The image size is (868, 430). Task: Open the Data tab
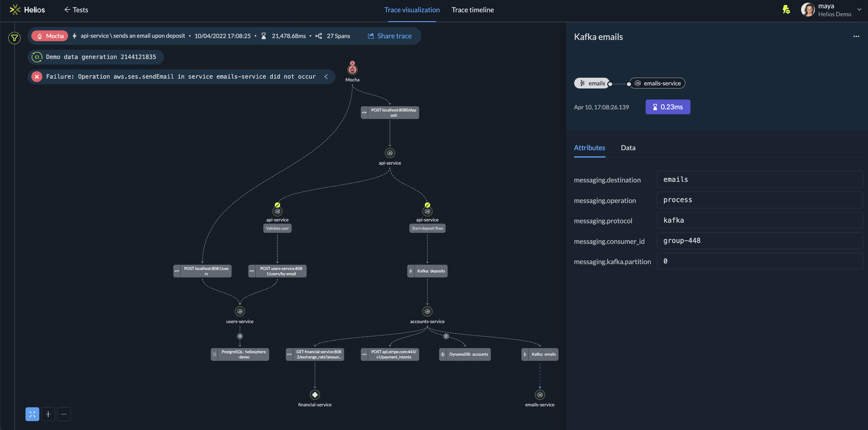point(628,148)
